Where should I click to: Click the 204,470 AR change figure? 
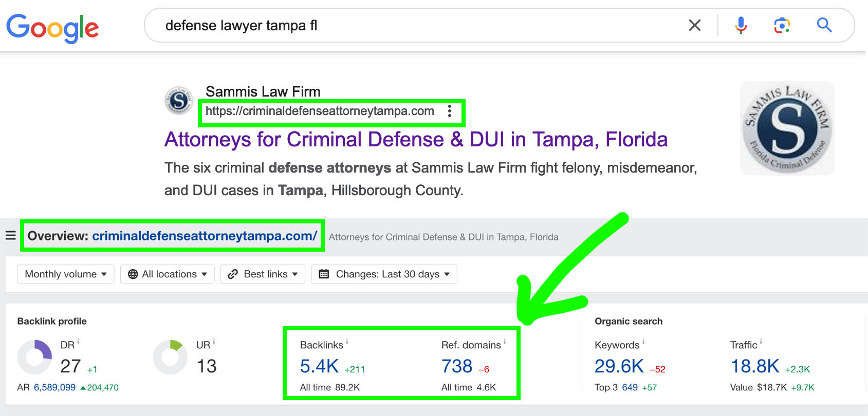[100, 388]
